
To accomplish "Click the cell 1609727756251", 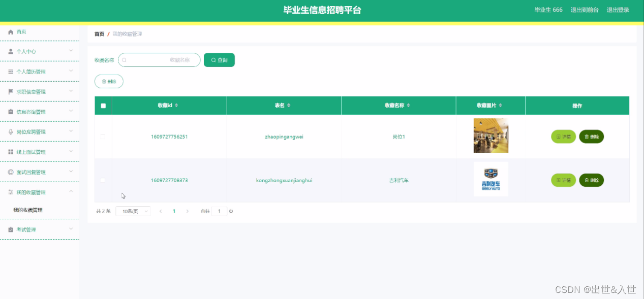I will click(x=169, y=137).
